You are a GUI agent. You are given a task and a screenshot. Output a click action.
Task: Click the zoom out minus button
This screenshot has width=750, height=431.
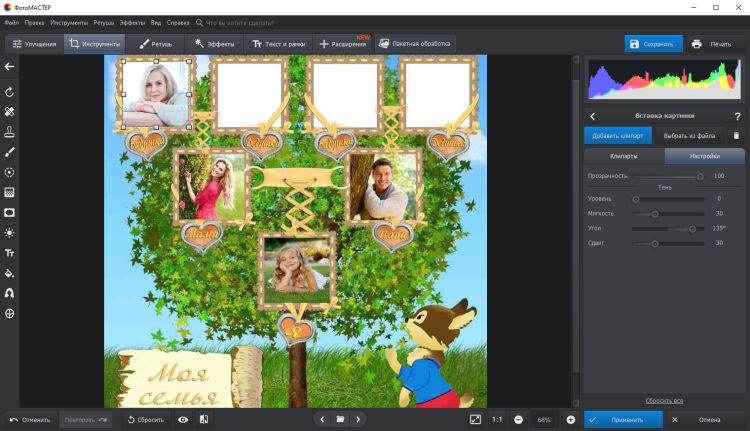(518, 420)
